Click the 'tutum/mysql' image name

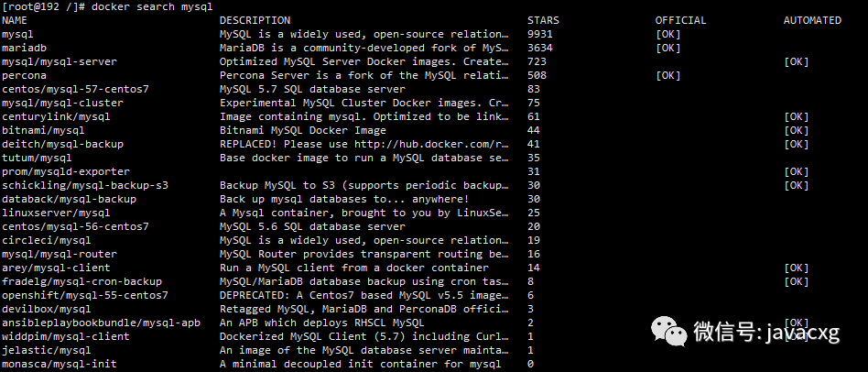point(37,158)
